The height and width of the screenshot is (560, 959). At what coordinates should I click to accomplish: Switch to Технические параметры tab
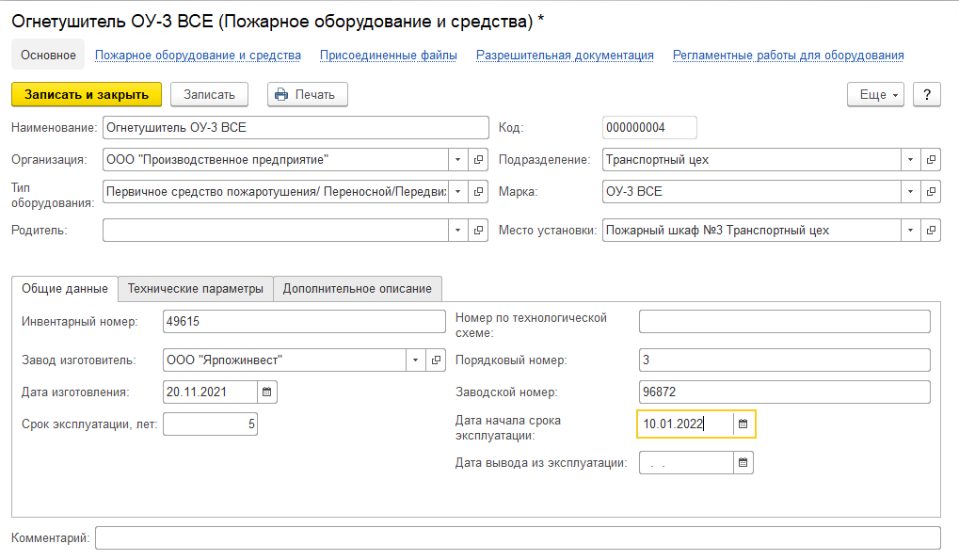tap(196, 289)
